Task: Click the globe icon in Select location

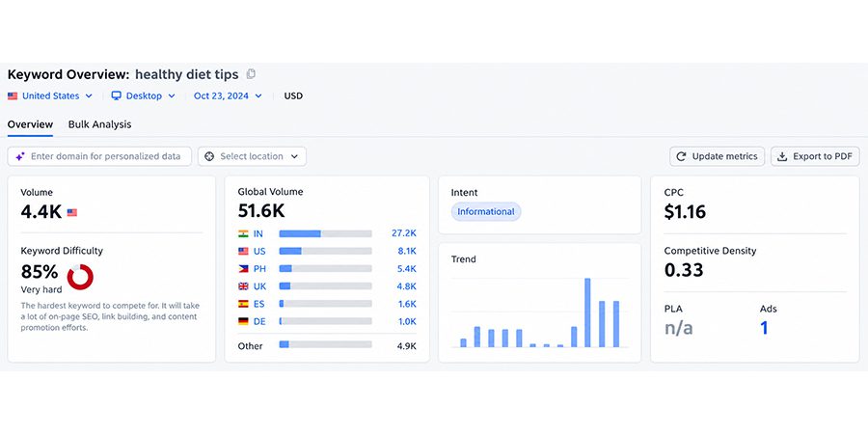Action: pos(209,156)
